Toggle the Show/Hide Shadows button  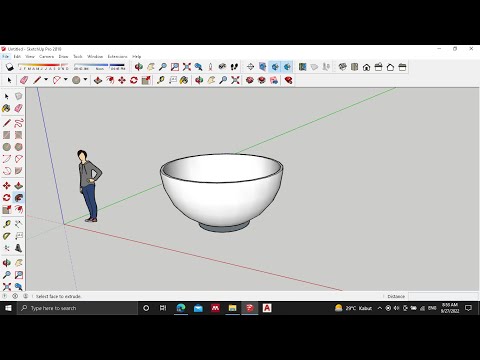click(10, 67)
